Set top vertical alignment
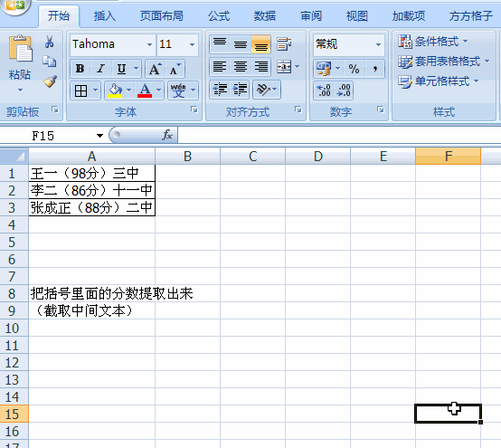 click(x=220, y=44)
